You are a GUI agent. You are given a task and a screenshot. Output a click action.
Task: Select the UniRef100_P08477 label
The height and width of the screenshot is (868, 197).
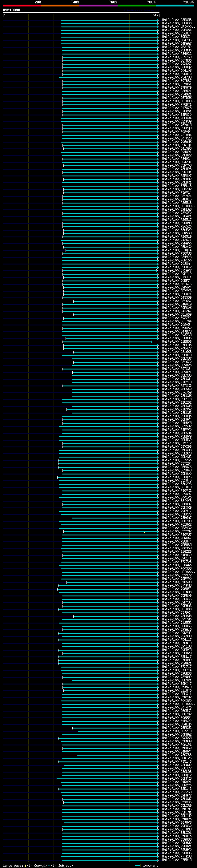(x=177, y=348)
